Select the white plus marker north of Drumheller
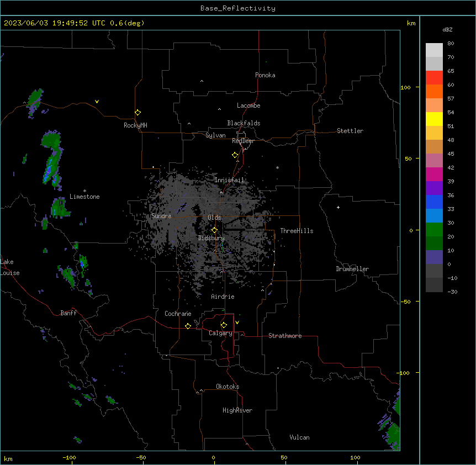 pos(338,207)
